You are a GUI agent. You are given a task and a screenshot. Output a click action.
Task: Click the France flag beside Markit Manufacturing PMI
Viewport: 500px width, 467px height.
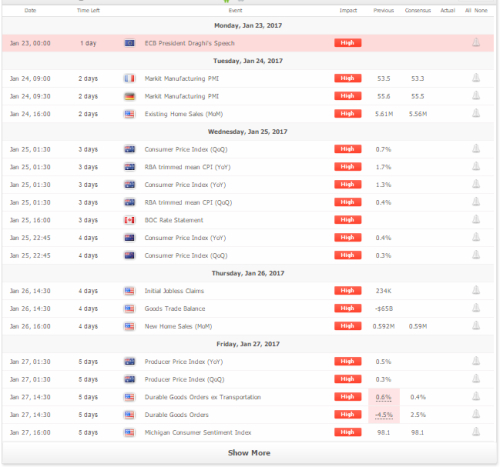click(x=129, y=79)
